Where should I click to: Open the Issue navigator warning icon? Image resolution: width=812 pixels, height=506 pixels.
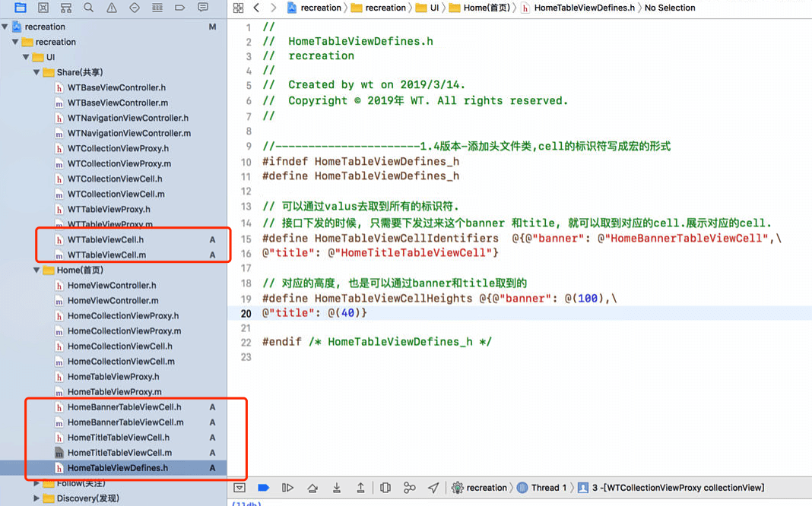(x=111, y=8)
